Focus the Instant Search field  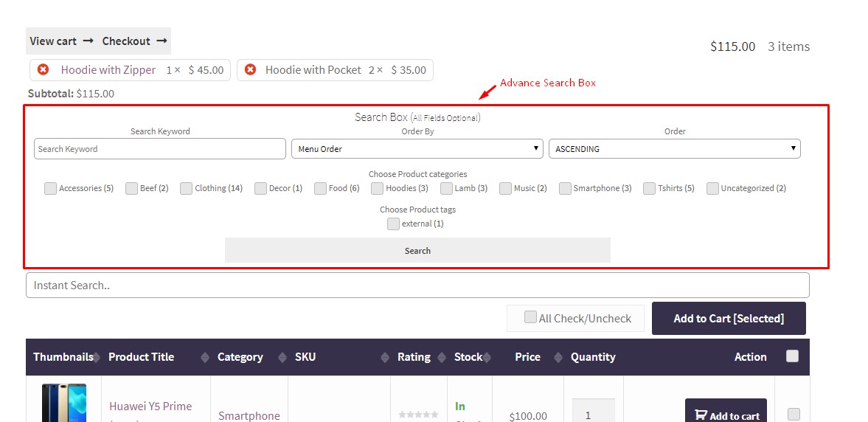(417, 286)
